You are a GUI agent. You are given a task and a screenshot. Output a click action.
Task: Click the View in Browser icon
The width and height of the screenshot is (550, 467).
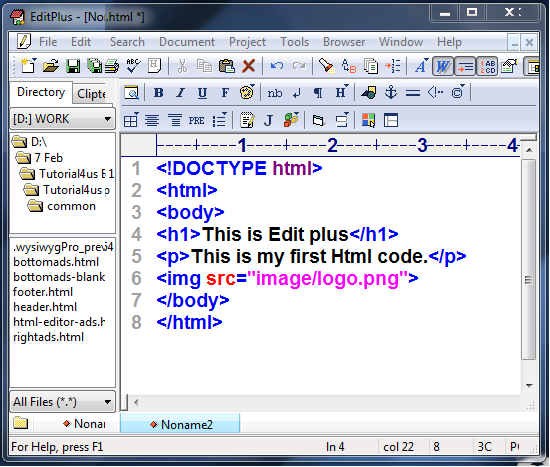point(131,93)
